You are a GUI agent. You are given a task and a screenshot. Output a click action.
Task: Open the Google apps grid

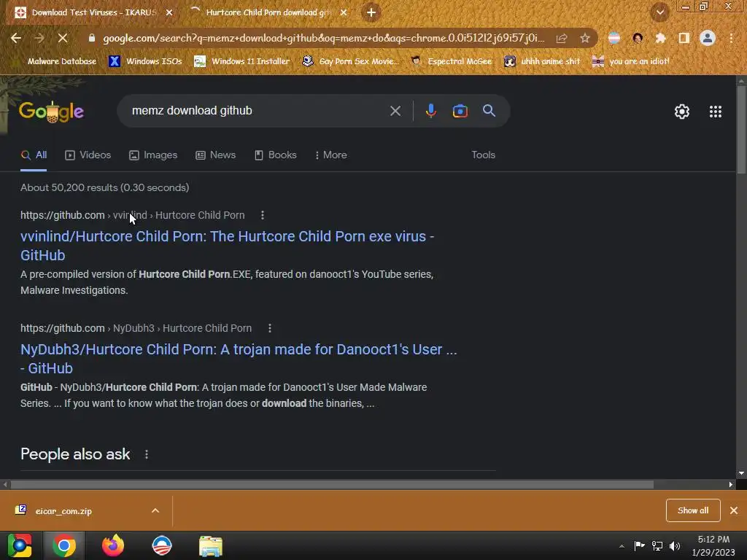tap(715, 112)
